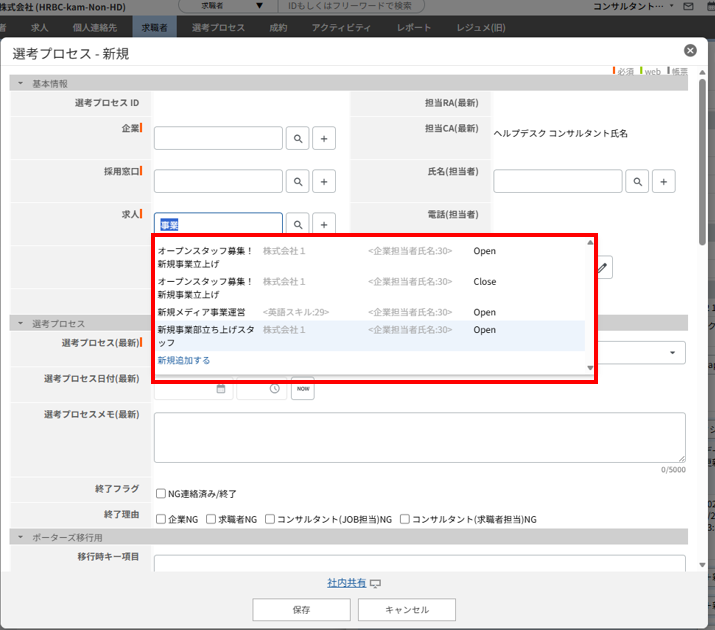This screenshot has width=715, height=630.
Task: Enable the 求職者NG checkbox
Action: [x=210, y=519]
